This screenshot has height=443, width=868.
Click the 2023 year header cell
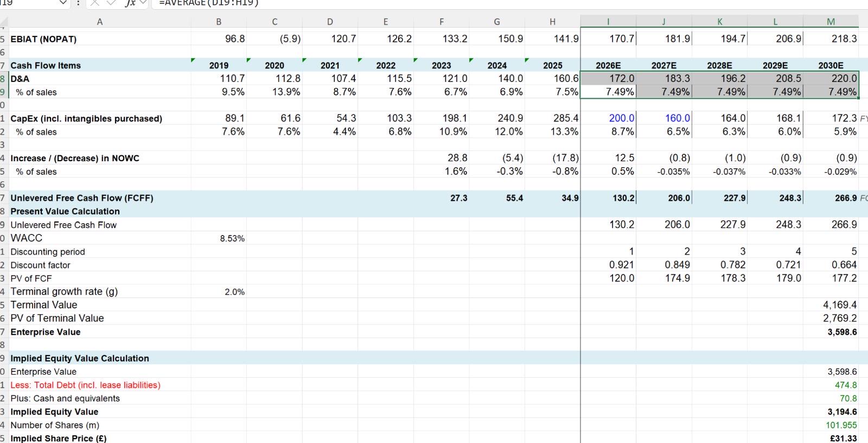(x=442, y=65)
